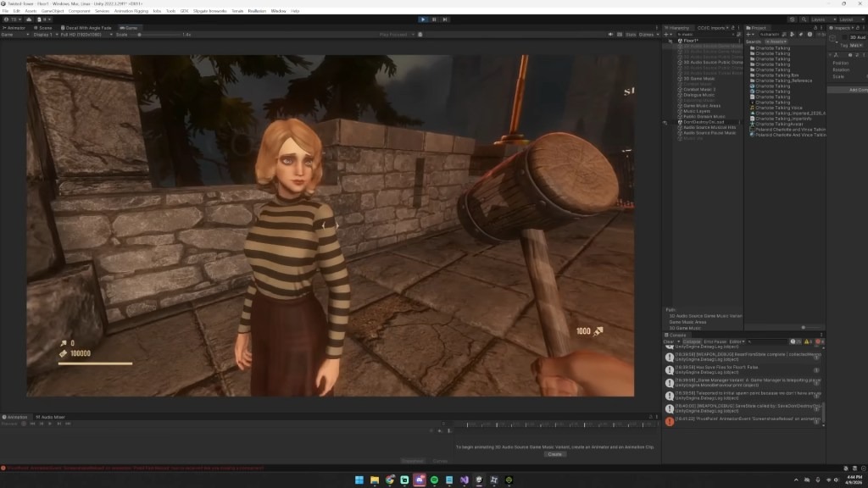Screen dimensions: 868x488
Task: Click the Create button in Animation panel
Action: 554,454
